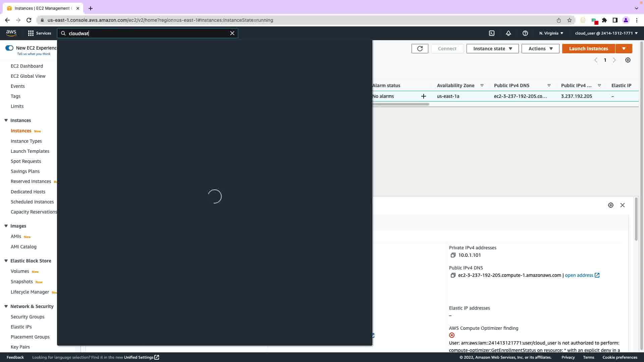Clear the search box with X

click(232, 33)
